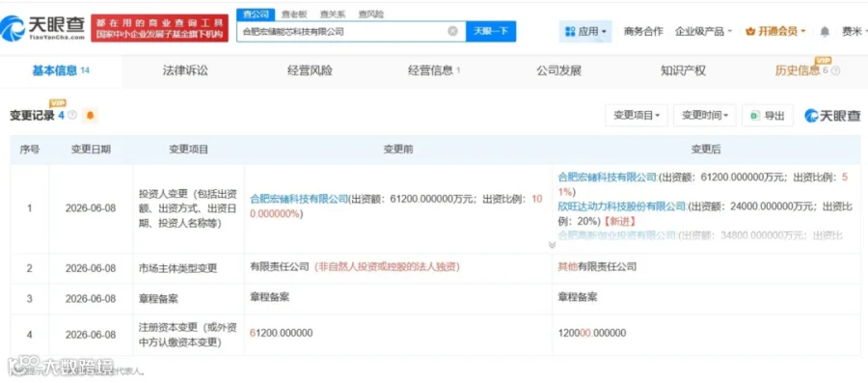Image resolution: width=868 pixels, height=383 pixels.
Task: Click the 变更后 column header
Action: pos(705,150)
